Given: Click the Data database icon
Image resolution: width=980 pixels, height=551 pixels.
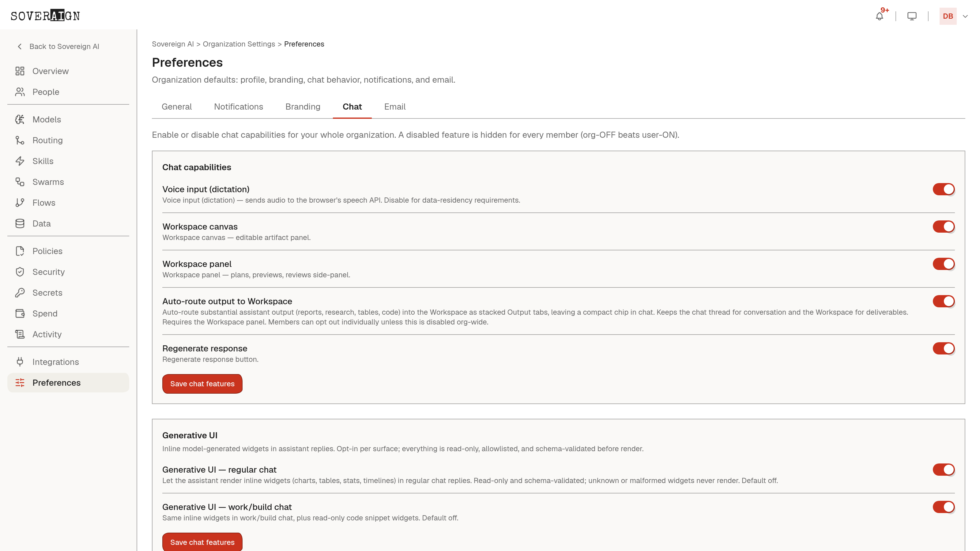Looking at the screenshot, I should 20,223.
